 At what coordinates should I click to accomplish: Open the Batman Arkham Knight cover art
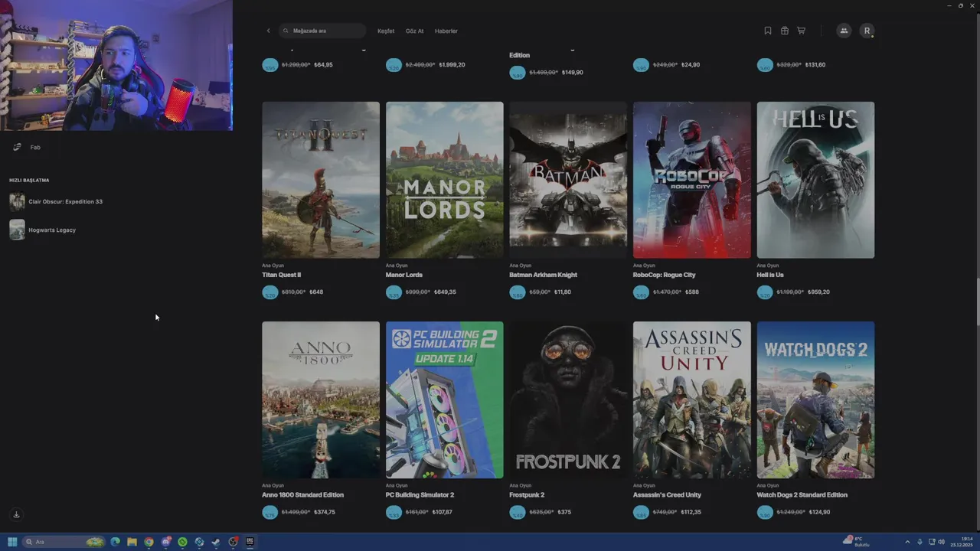(568, 180)
